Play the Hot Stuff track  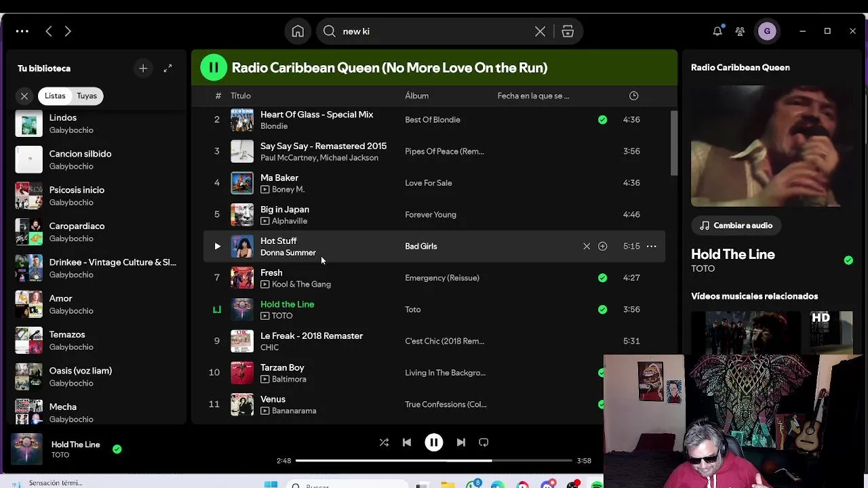tap(217, 246)
